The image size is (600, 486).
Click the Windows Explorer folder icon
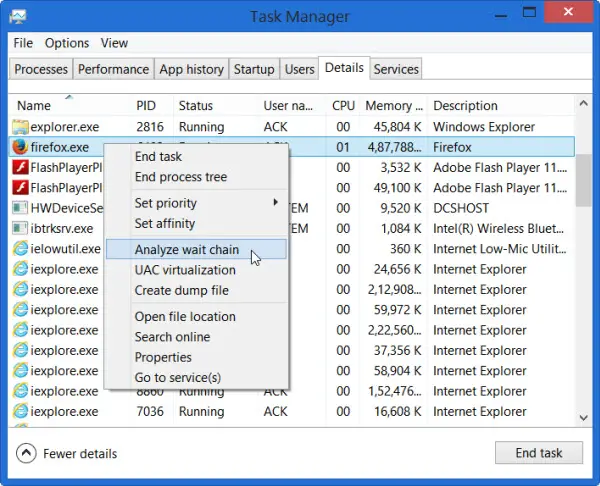coord(20,127)
